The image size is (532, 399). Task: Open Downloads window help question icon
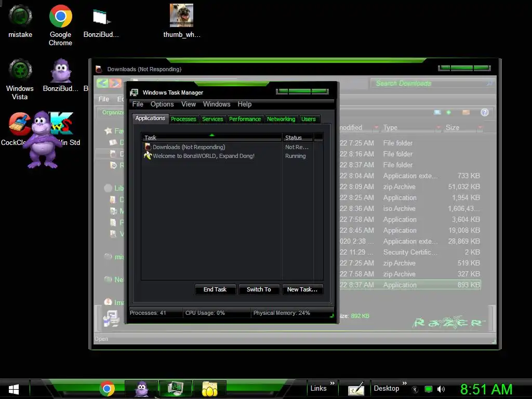[485, 112]
